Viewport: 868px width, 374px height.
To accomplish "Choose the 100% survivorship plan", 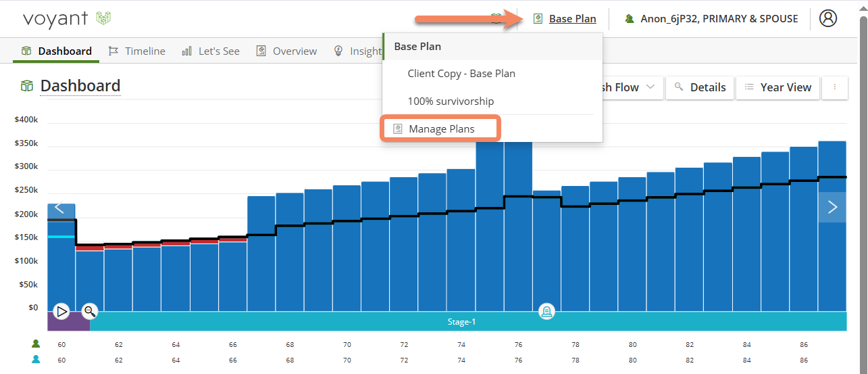I will coord(451,101).
